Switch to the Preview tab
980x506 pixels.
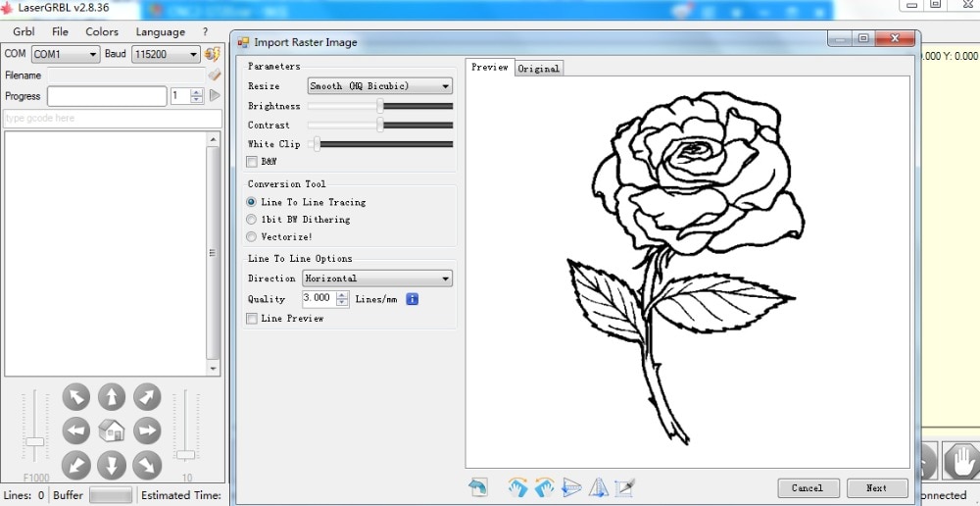[x=489, y=67]
